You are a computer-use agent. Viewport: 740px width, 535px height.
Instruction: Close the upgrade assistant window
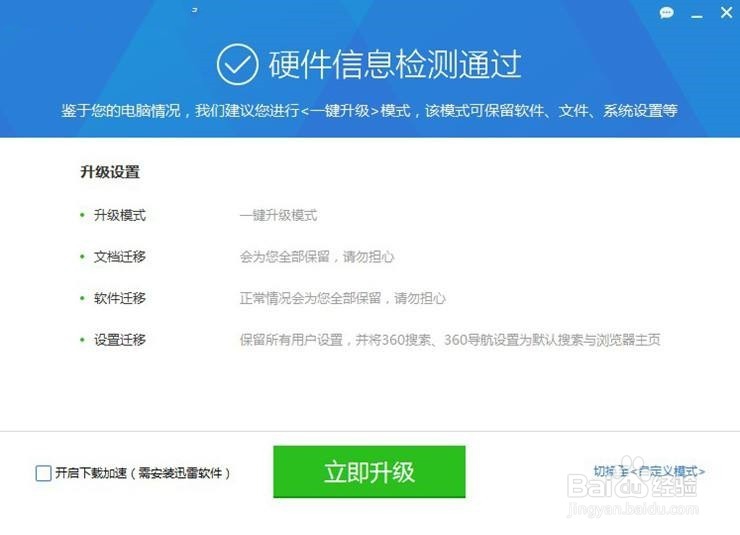[x=727, y=13]
